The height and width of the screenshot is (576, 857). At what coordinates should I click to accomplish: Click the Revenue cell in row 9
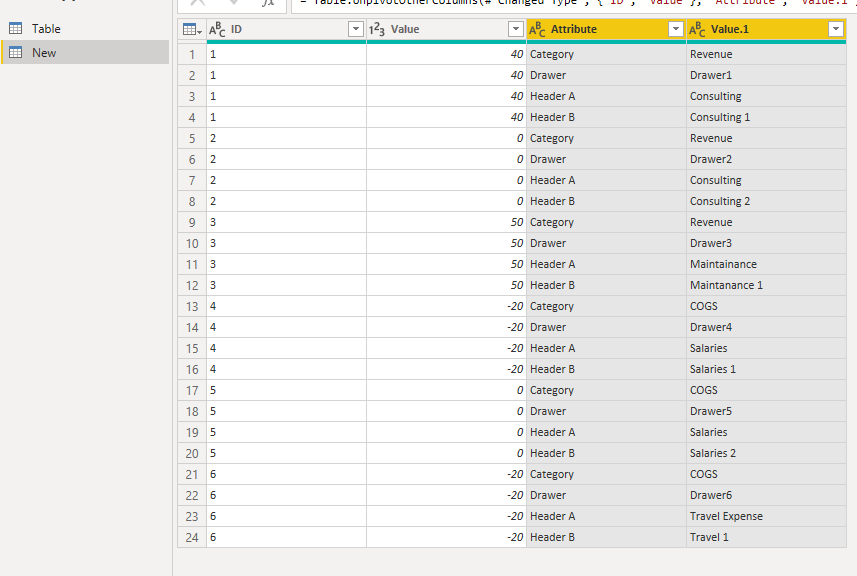(x=766, y=222)
